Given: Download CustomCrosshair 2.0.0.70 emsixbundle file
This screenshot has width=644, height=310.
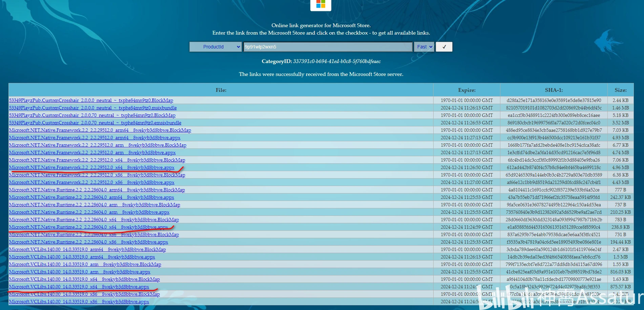Looking at the screenshot, I should pos(95,123).
